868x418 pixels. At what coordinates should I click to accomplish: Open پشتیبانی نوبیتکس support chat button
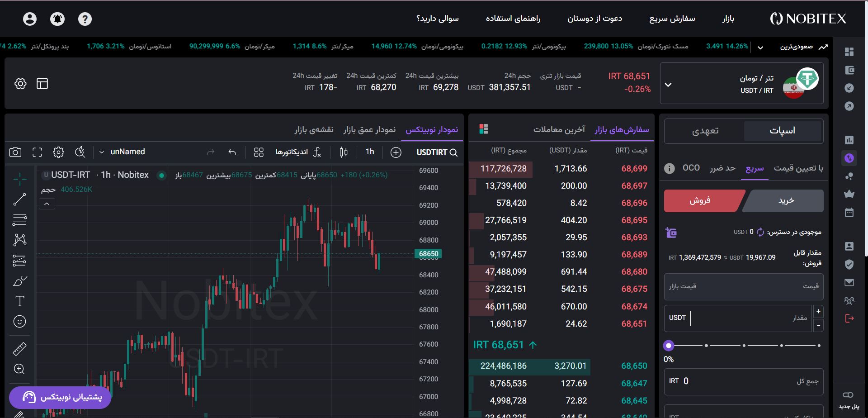click(60, 397)
